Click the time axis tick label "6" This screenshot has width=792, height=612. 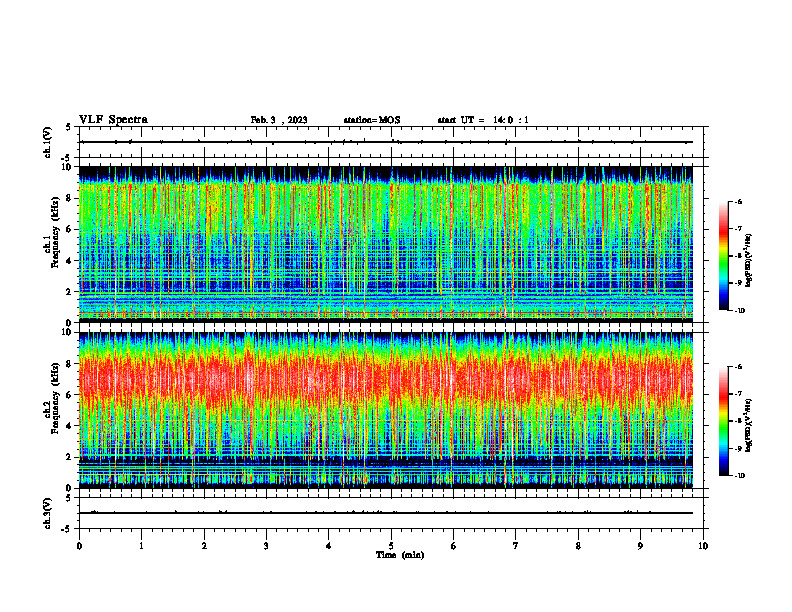click(454, 546)
